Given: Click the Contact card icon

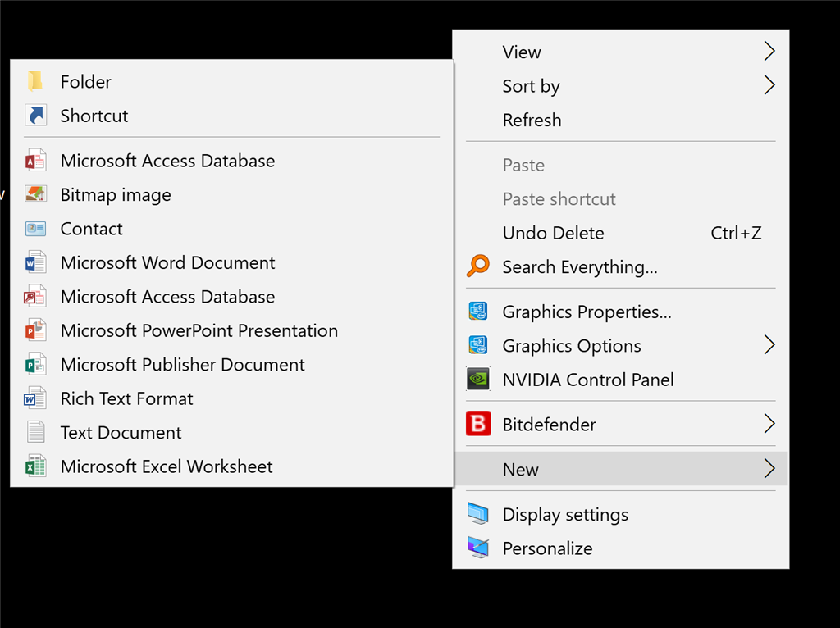Looking at the screenshot, I should (35, 229).
